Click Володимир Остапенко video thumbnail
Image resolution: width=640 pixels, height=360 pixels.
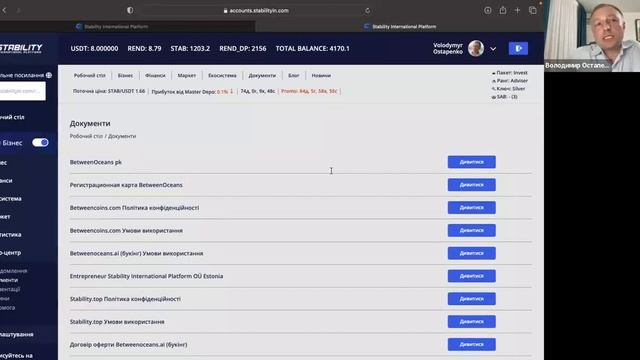click(592, 36)
